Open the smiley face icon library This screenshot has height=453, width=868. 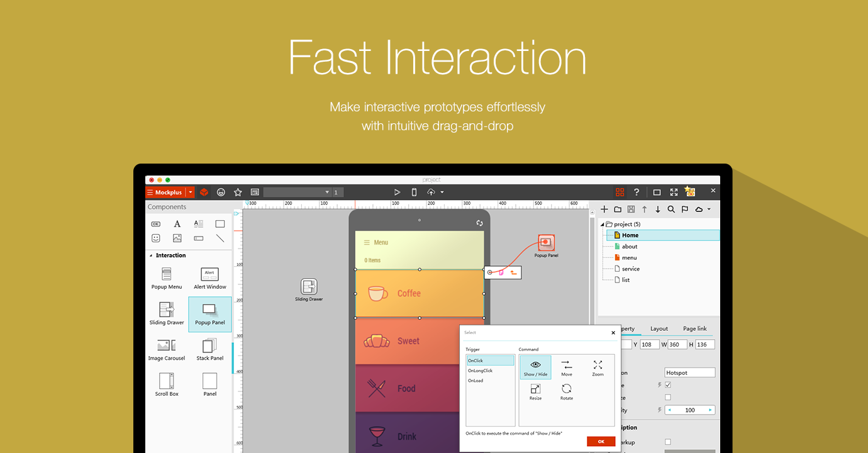(x=221, y=192)
